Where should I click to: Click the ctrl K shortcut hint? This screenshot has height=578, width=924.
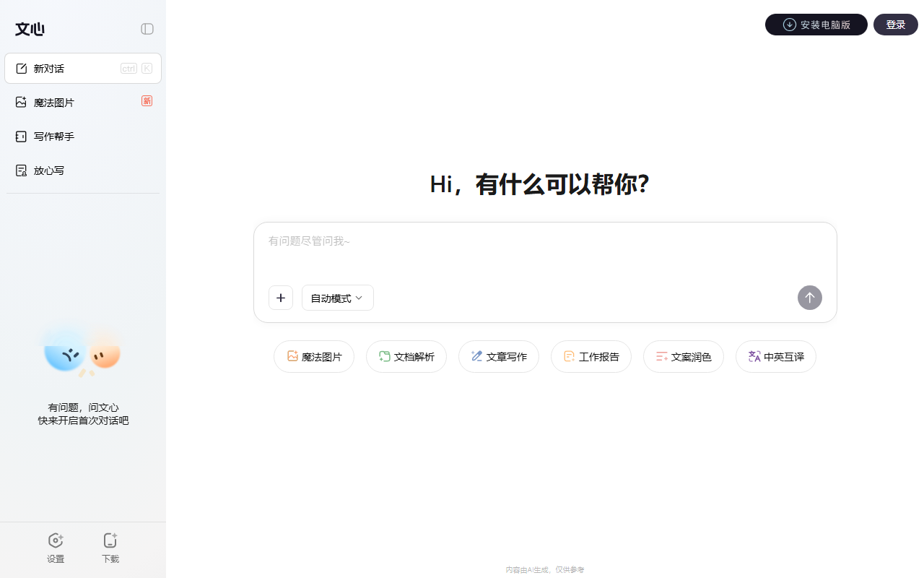[x=136, y=69]
